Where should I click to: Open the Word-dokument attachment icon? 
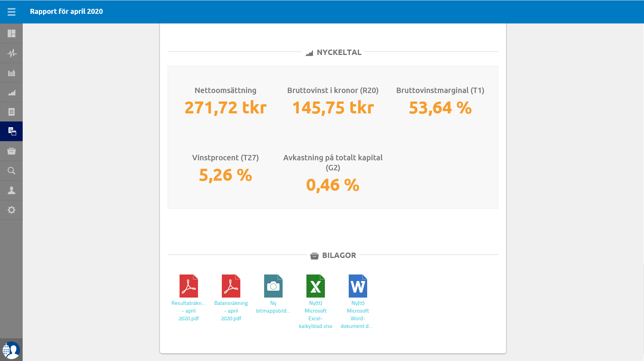click(358, 286)
